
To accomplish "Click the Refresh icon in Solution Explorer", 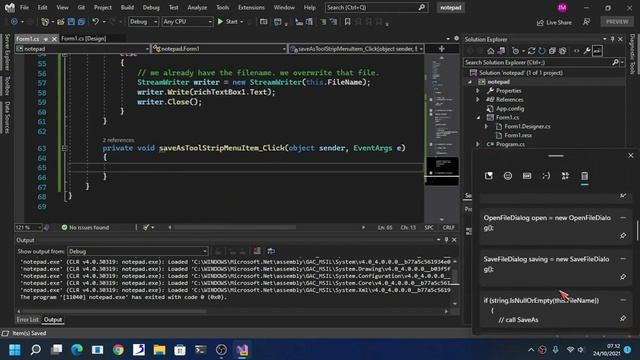I will pyautogui.click(x=542, y=51).
